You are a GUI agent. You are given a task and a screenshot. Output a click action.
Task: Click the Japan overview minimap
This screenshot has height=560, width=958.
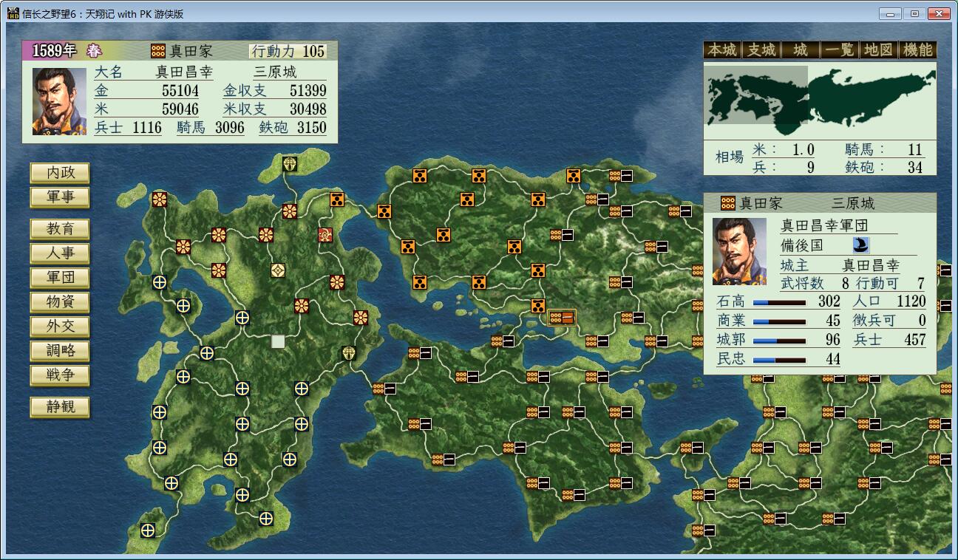(x=819, y=99)
